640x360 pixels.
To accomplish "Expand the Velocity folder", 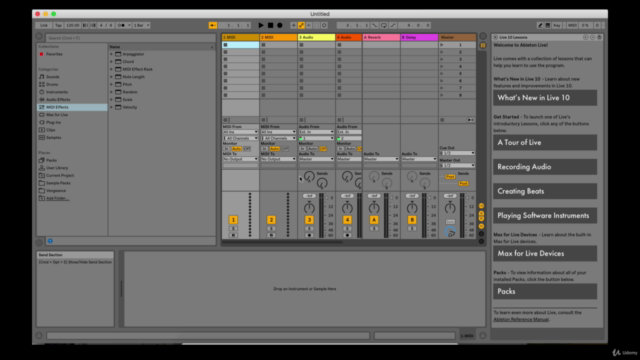I will 111,107.
